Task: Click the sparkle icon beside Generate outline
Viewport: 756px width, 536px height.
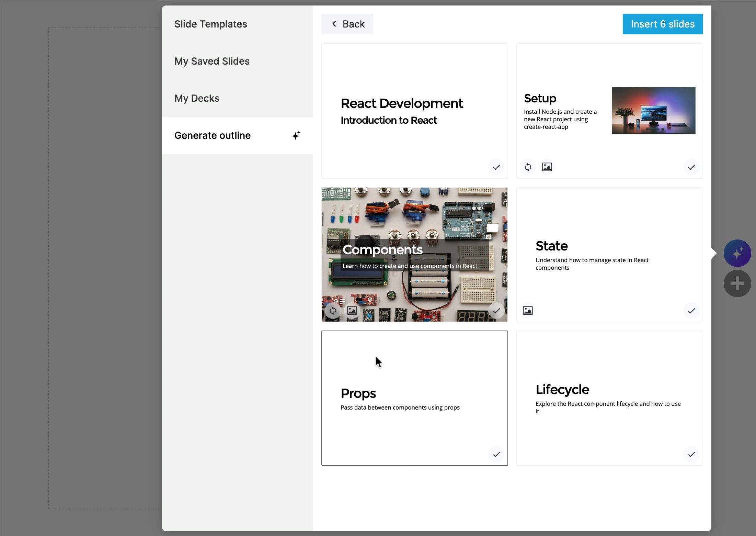Action: point(296,135)
